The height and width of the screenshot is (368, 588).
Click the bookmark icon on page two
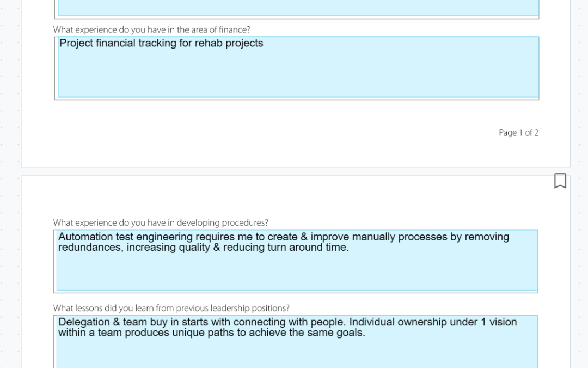[560, 181]
